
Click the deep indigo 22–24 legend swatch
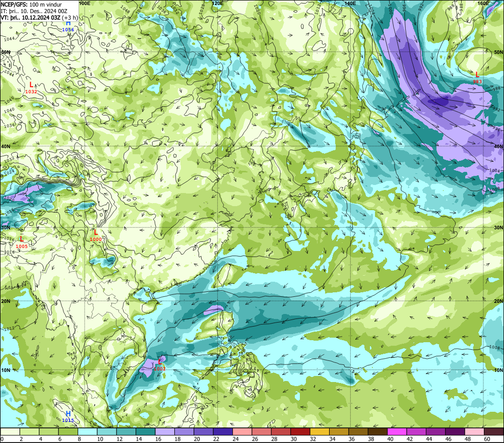click(x=223, y=431)
